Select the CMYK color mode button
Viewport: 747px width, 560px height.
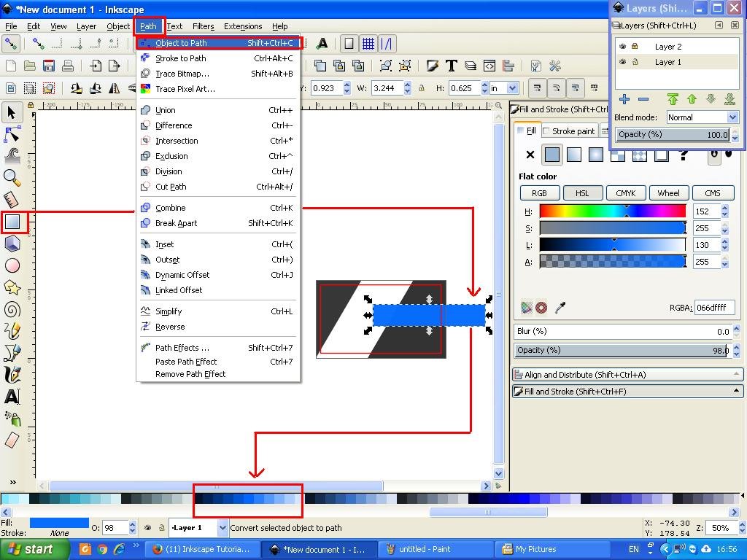pyautogui.click(x=625, y=192)
